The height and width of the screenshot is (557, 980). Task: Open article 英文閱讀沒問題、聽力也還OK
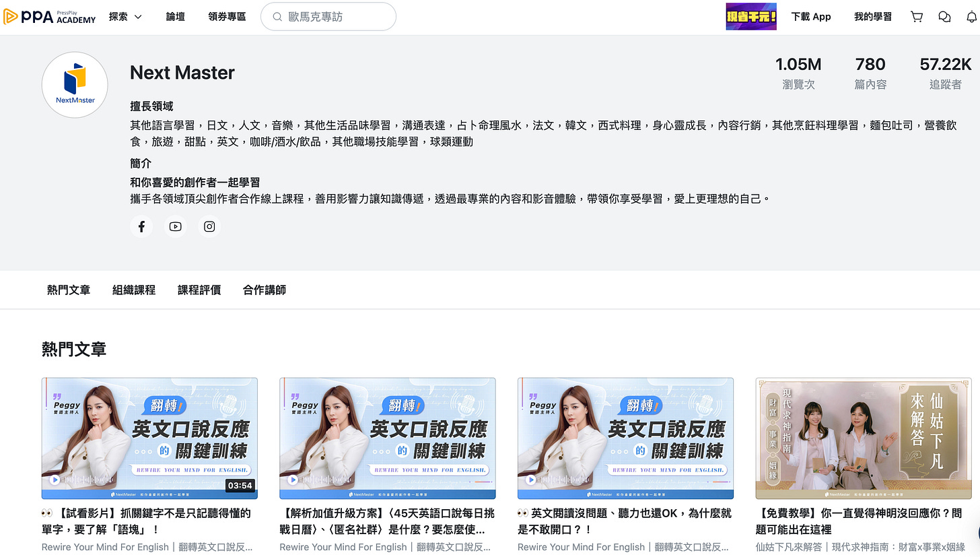pyautogui.click(x=625, y=521)
